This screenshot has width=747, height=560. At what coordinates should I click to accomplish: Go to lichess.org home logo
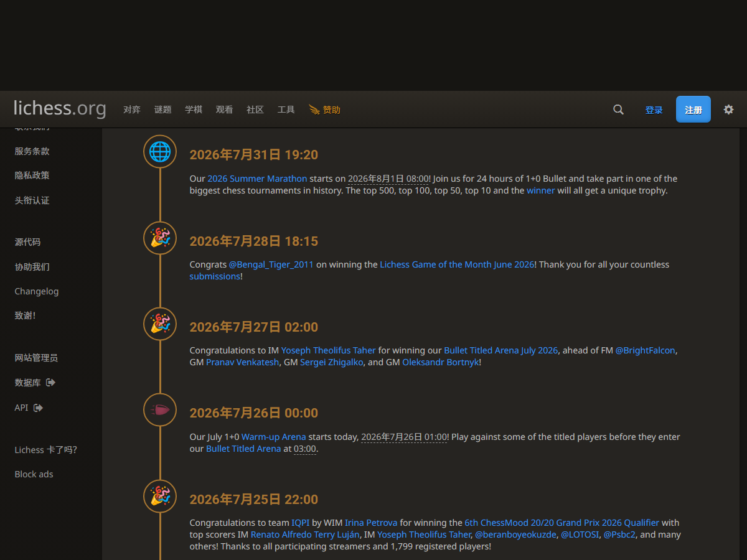pyautogui.click(x=60, y=108)
